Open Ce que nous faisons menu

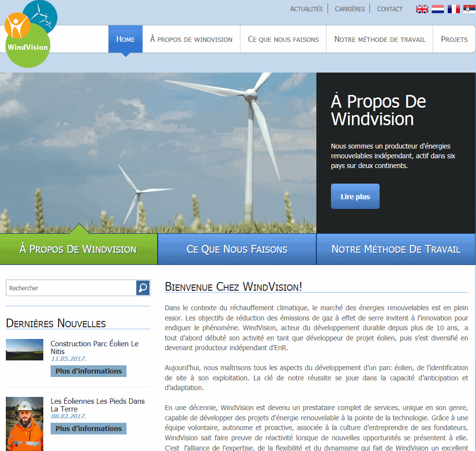tap(283, 39)
